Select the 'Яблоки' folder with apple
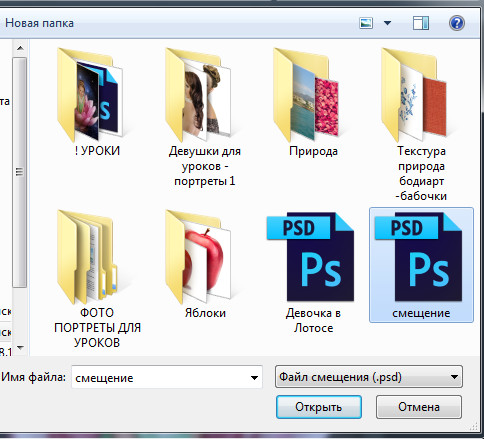484x439 pixels. [x=198, y=257]
